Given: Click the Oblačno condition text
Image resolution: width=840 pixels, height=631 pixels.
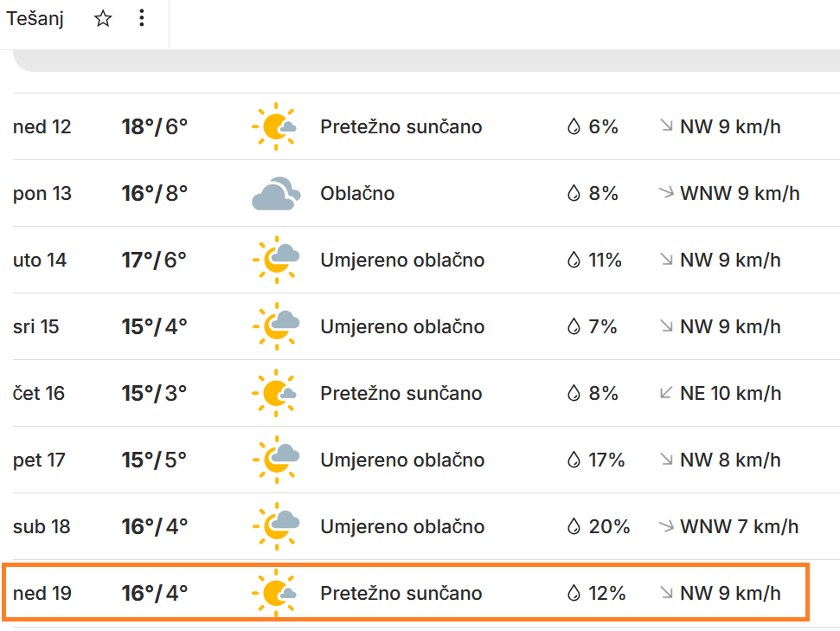Looking at the screenshot, I should [x=357, y=194].
